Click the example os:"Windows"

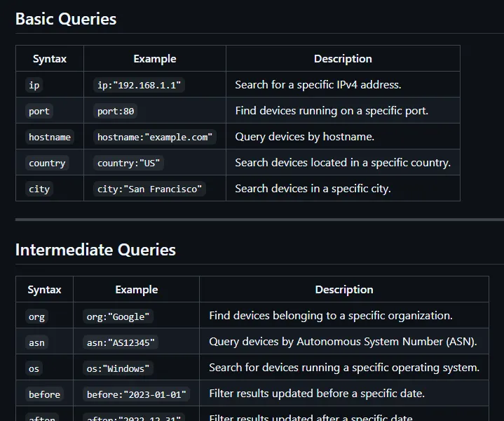[118, 368]
